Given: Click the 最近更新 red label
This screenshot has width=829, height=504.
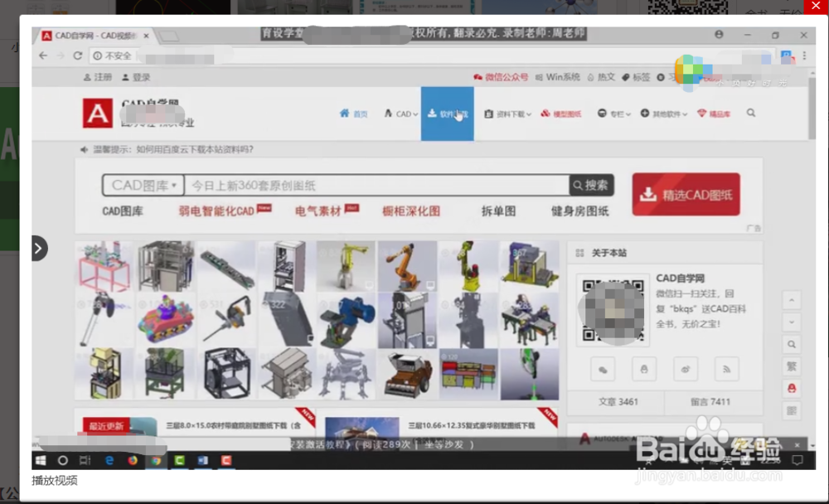Looking at the screenshot, I should pyautogui.click(x=106, y=426).
